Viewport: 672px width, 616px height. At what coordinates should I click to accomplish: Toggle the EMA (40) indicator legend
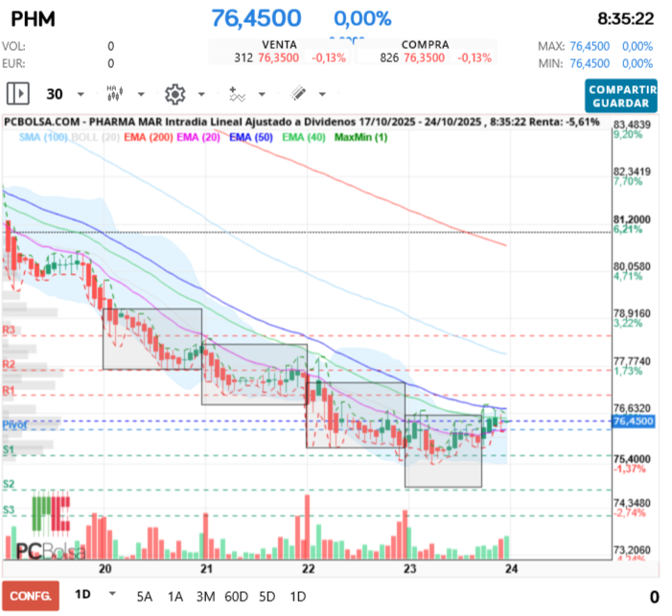[x=304, y=138]
